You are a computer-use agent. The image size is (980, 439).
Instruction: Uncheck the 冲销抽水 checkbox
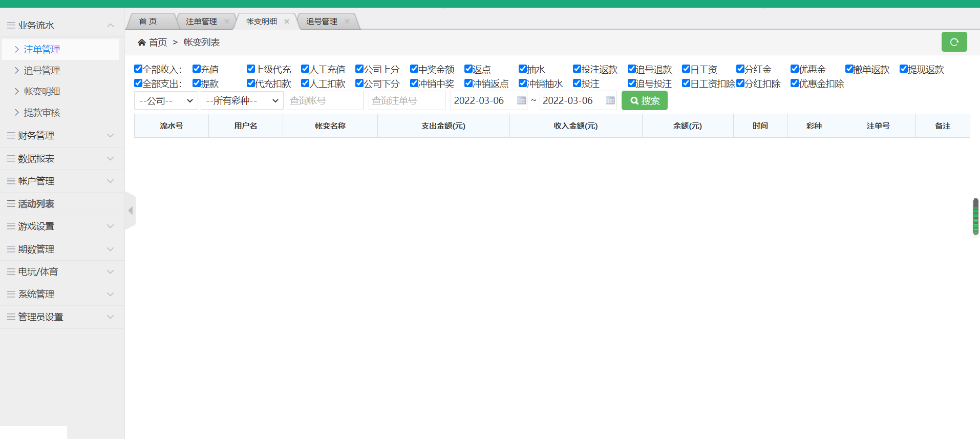[x=522, y=83]
